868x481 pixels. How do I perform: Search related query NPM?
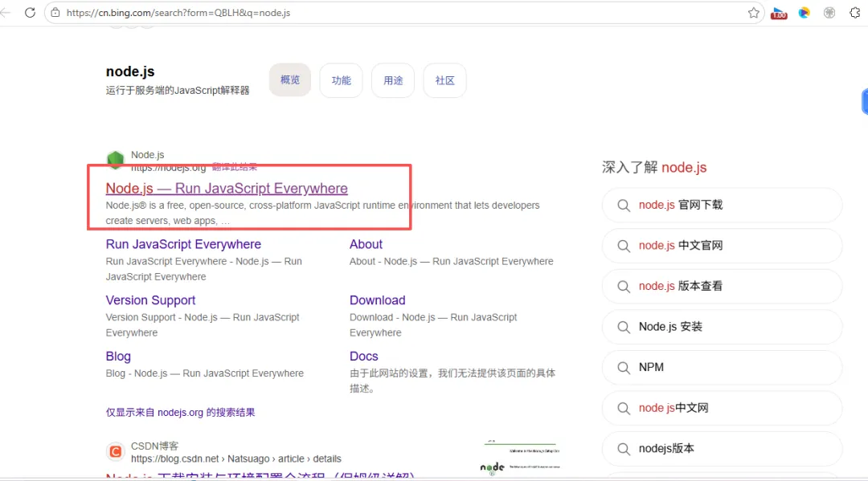click(x=722, y=368)
